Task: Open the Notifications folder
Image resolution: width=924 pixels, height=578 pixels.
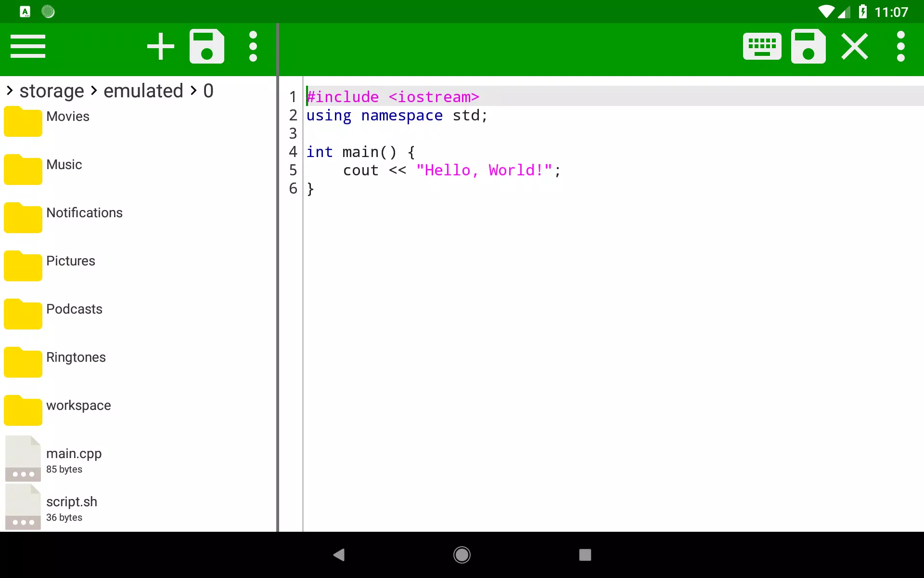Action: [138, 217]
